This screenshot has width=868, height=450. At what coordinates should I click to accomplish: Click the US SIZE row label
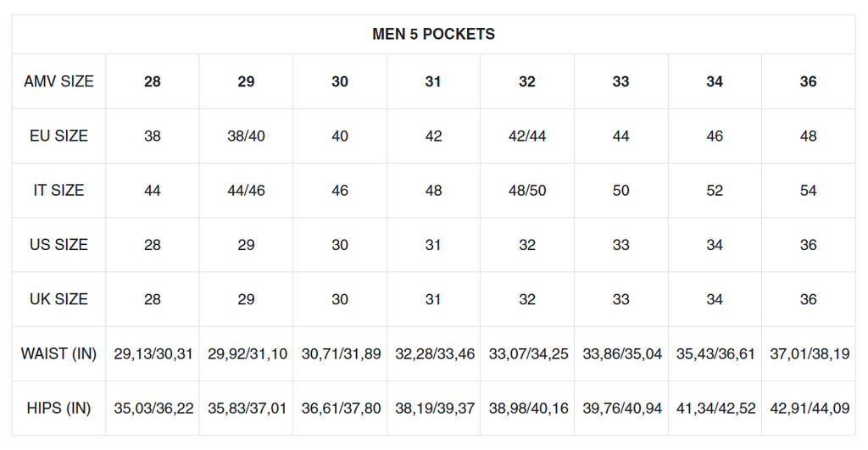(x=58, y=245)
